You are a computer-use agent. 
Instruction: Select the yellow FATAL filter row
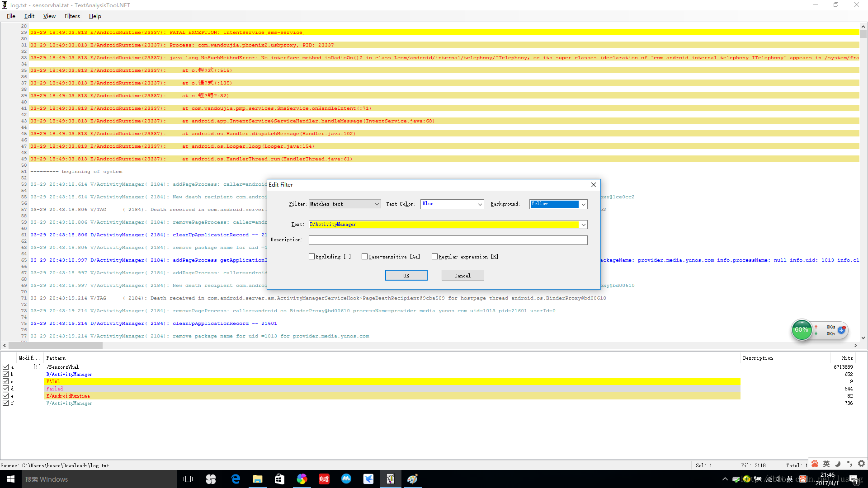tap(392, 381)
